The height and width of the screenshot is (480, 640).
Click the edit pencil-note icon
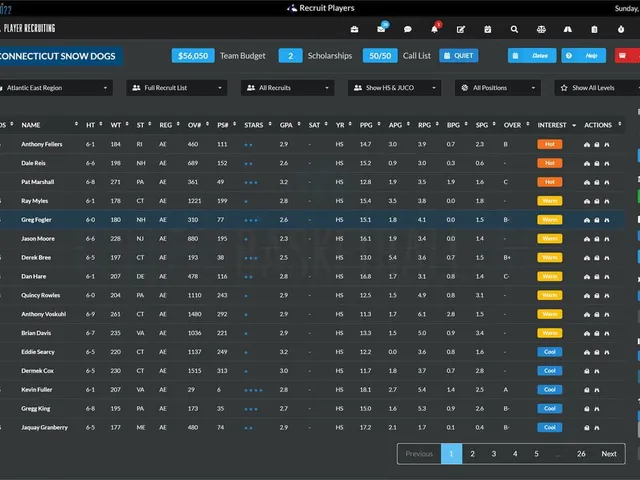(x=461, y=29)
